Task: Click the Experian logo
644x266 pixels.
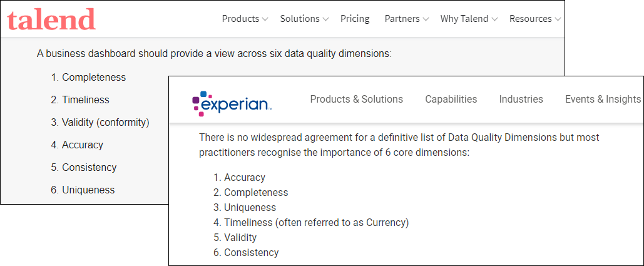Action: [232, 103]
